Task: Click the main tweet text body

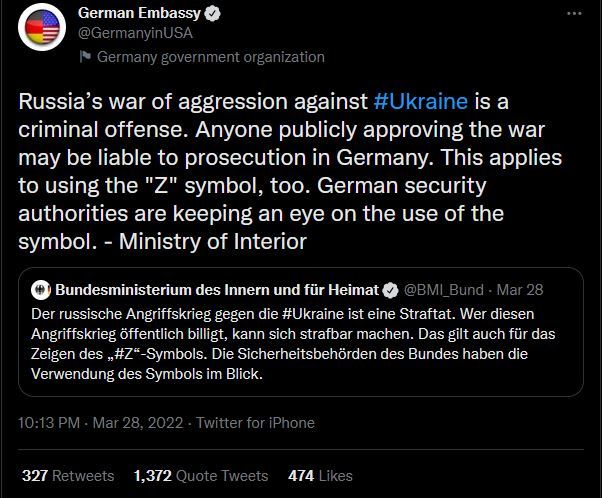Action: point(290,172)
